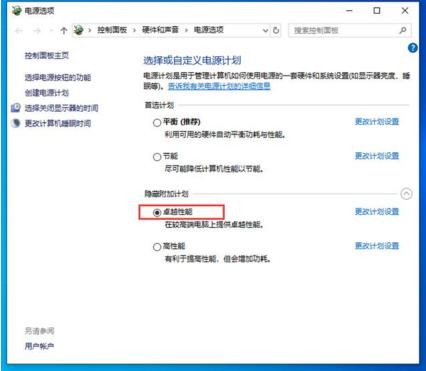Open the power plan details info link
Image resolution: width=426 pixels, height=371 pixels.
(219, 86)
